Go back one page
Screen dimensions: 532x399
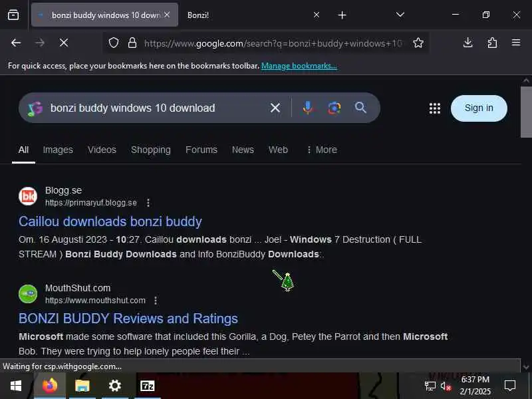pos(16,43)
